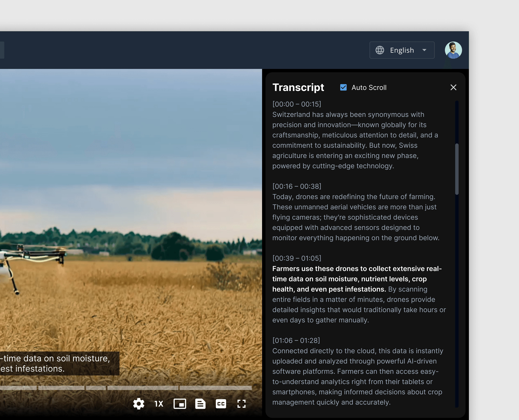The image size is (519, 420).
Task: Click paragraph starting 'Switzerland has always been'
Action: click(x=355, y=140)
